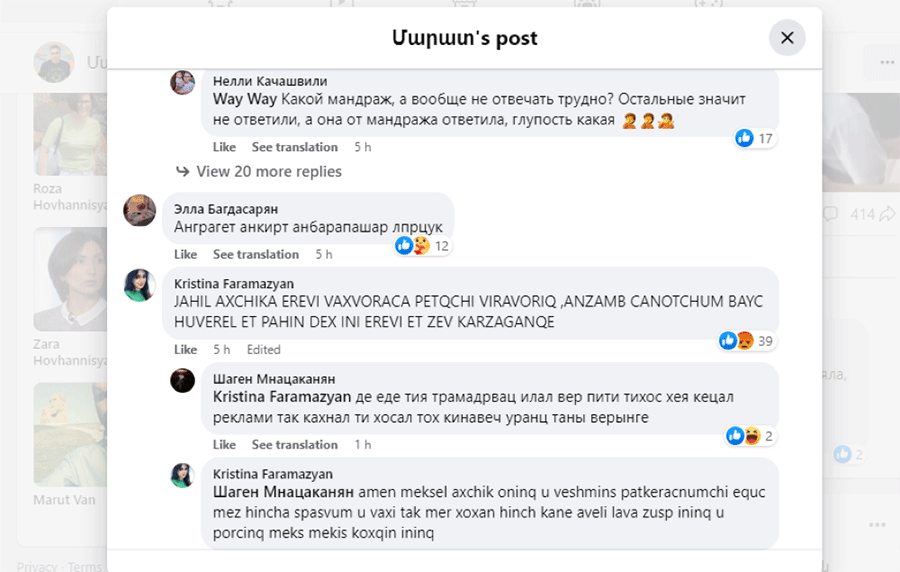Open the Way Way mention in Нелли's comment

point(245,99)
